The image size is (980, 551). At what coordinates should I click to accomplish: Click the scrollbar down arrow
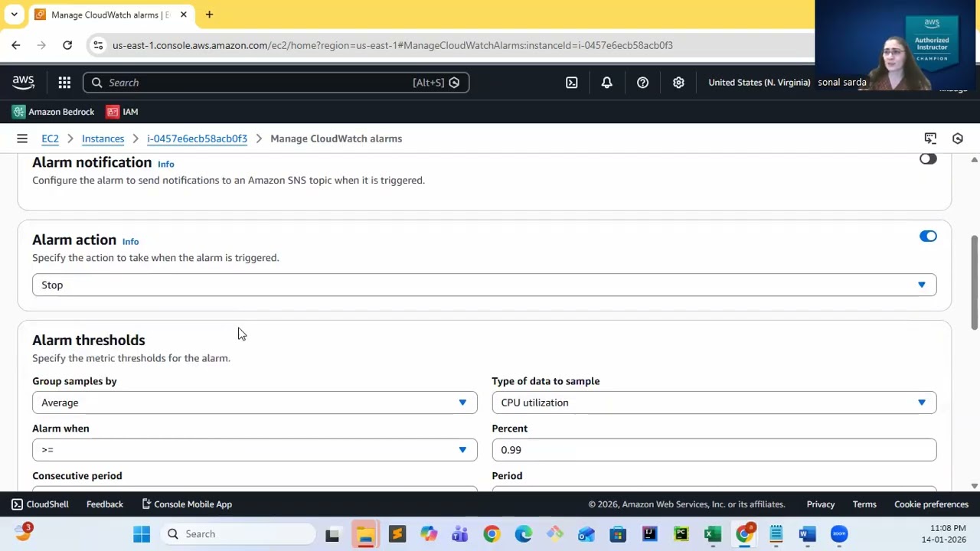click(x=974, y=486)
